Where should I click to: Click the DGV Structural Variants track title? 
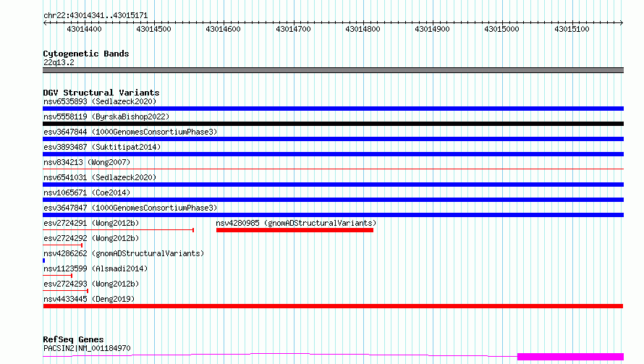click(101, 93)
